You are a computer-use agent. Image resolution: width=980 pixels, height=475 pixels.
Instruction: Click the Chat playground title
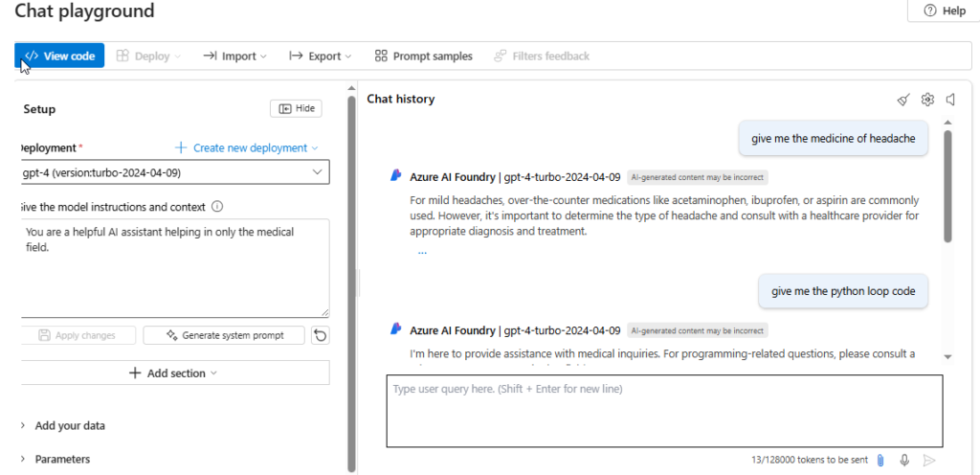pyautogui.click(x=84, y=11)
